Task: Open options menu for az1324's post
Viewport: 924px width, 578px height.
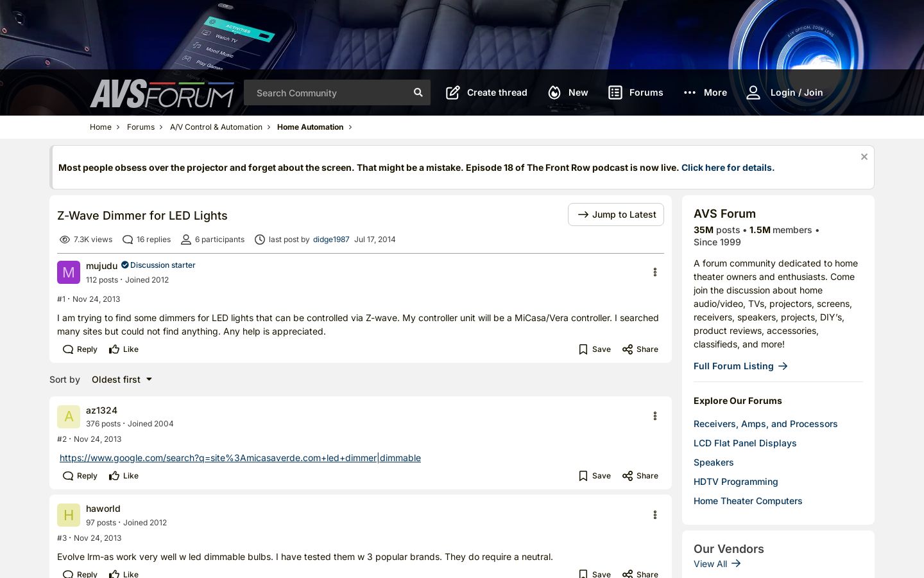Action: point(655,416)
